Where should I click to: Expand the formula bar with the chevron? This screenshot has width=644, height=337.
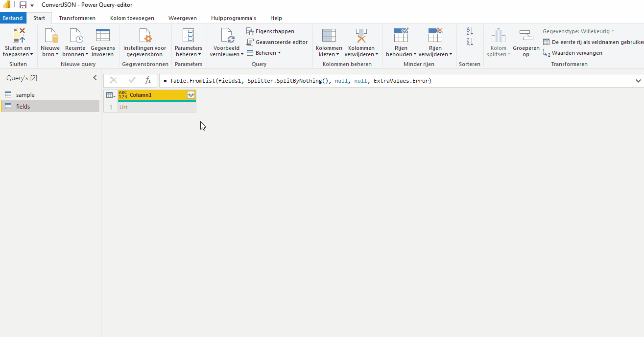click(x=638, y=81)
